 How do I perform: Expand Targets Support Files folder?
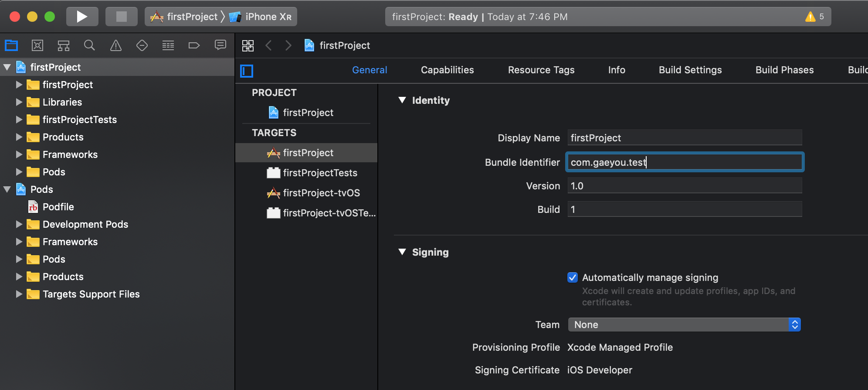pos(19,294)
